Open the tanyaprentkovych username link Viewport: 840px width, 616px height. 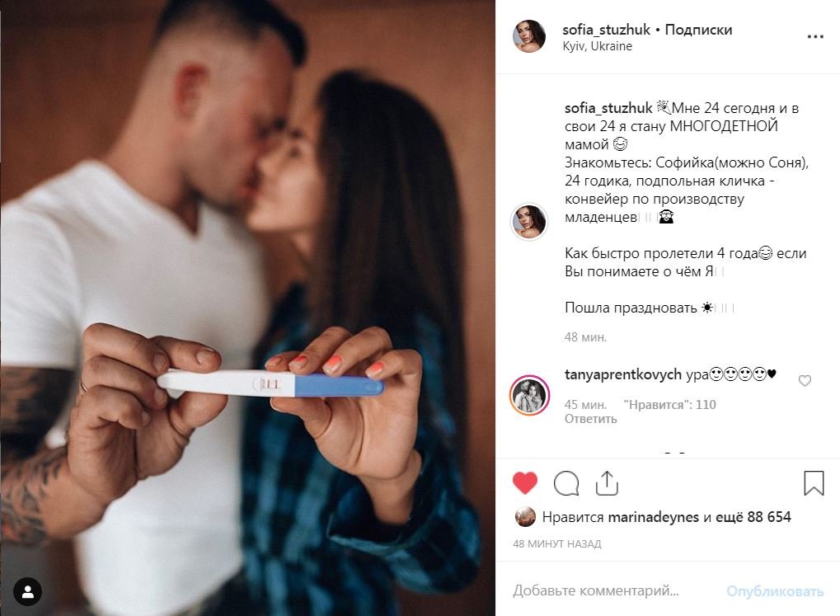(623, 374)
